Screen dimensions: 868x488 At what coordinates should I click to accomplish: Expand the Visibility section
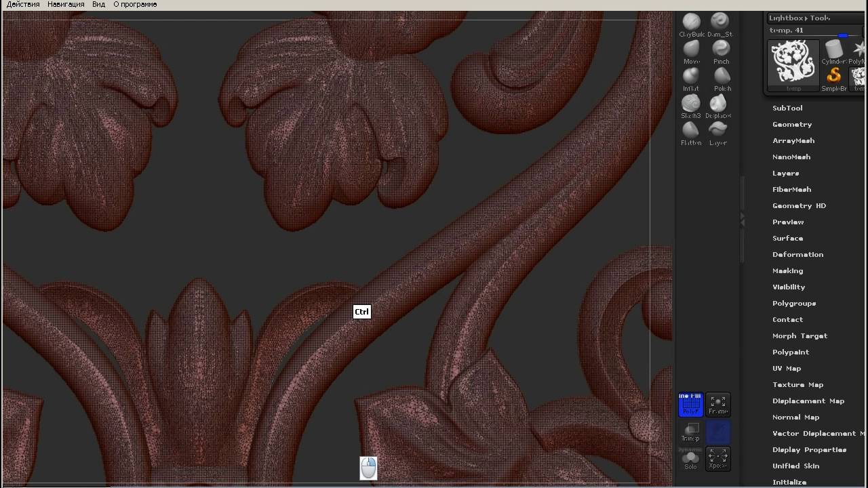tap(789, 287)
